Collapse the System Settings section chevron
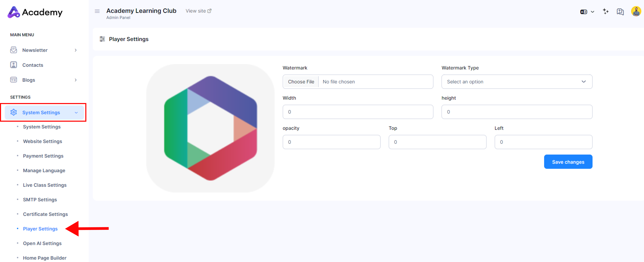The image size is (644, 262). click(x=76, y=113)
